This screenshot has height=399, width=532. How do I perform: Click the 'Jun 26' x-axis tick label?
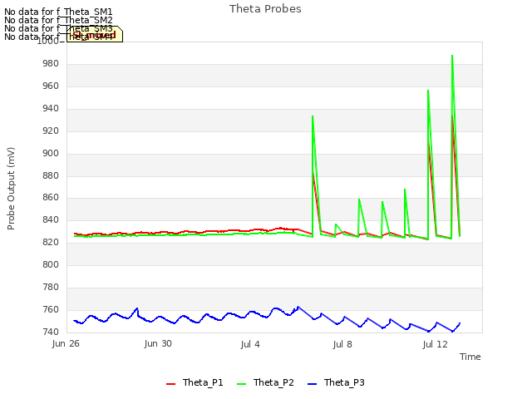[66, 344]
